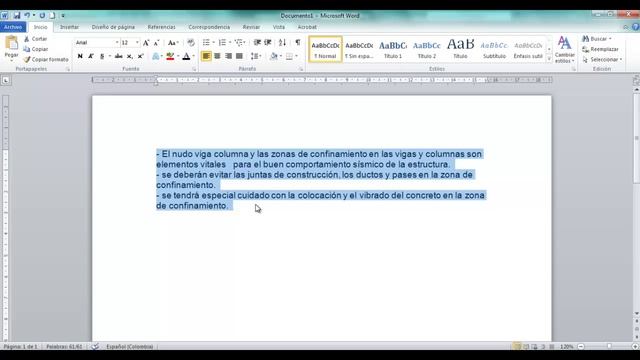Open change case Aa dropdown
The image size is (640, 360).
tap(173, 42)
